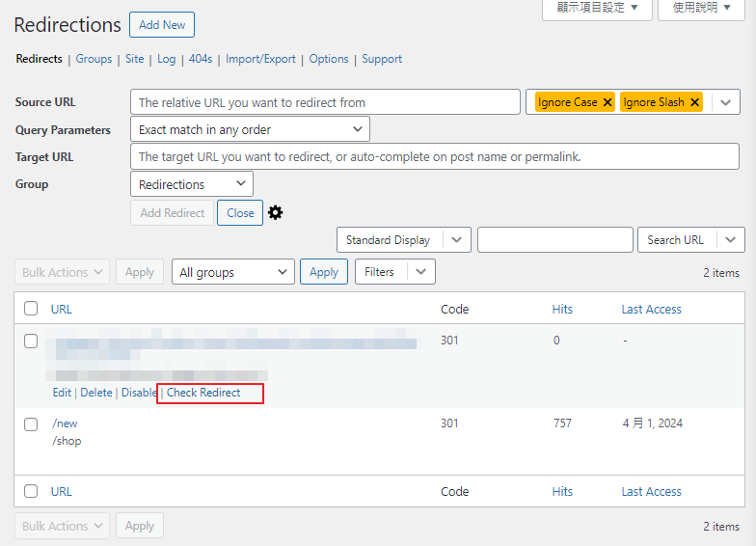This screenshot has width=756, height=546.
Task: Select the /new redirect checkbox
Action: point(31,424)
